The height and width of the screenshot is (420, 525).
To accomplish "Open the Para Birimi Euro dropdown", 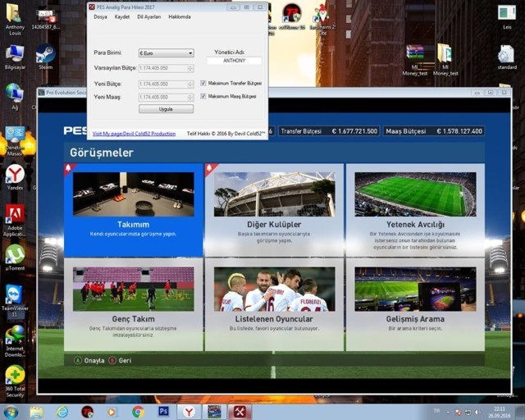I will (x=166, y=53).
